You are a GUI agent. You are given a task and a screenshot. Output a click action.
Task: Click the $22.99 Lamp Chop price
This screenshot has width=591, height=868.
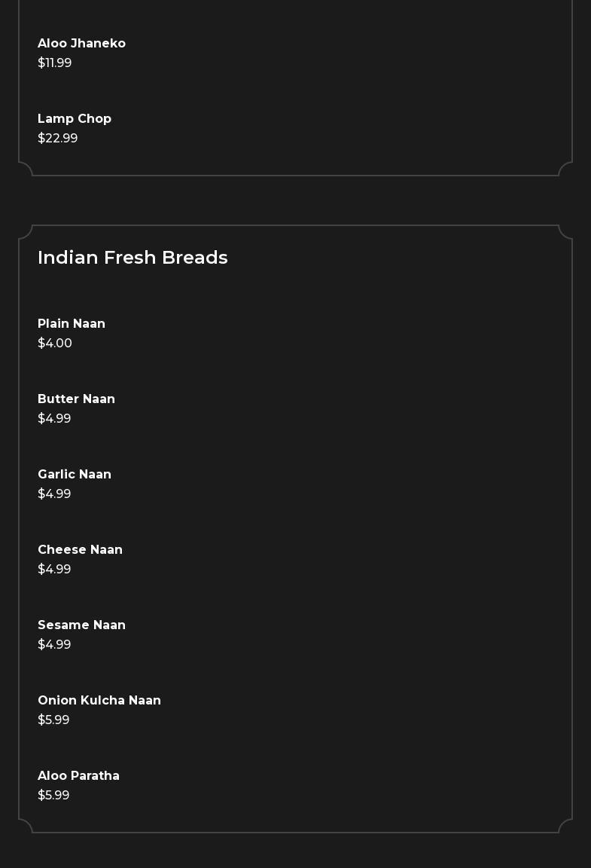pyautogui.click(x=58, y=139)
